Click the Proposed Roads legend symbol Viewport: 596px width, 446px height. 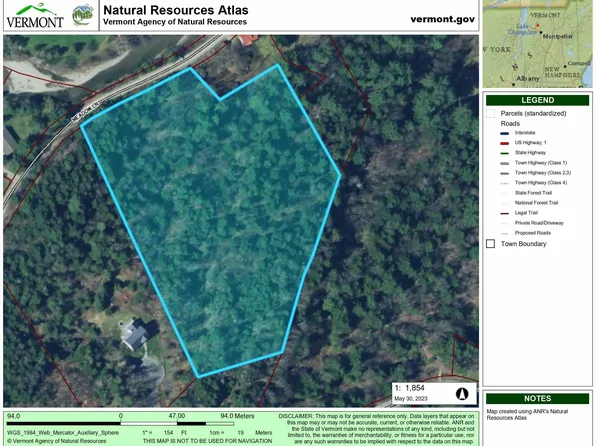point(504,233)
